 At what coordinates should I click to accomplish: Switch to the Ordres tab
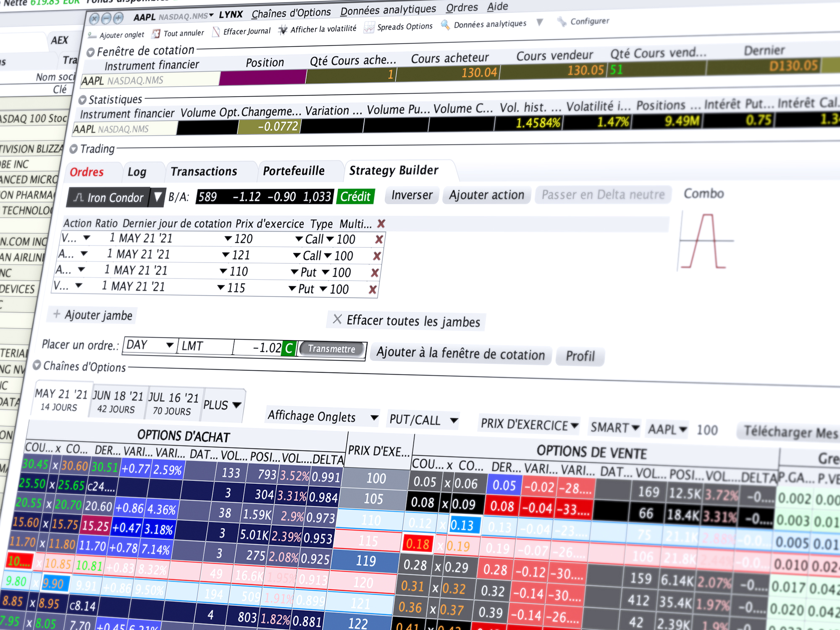click(x=87, y=172)
